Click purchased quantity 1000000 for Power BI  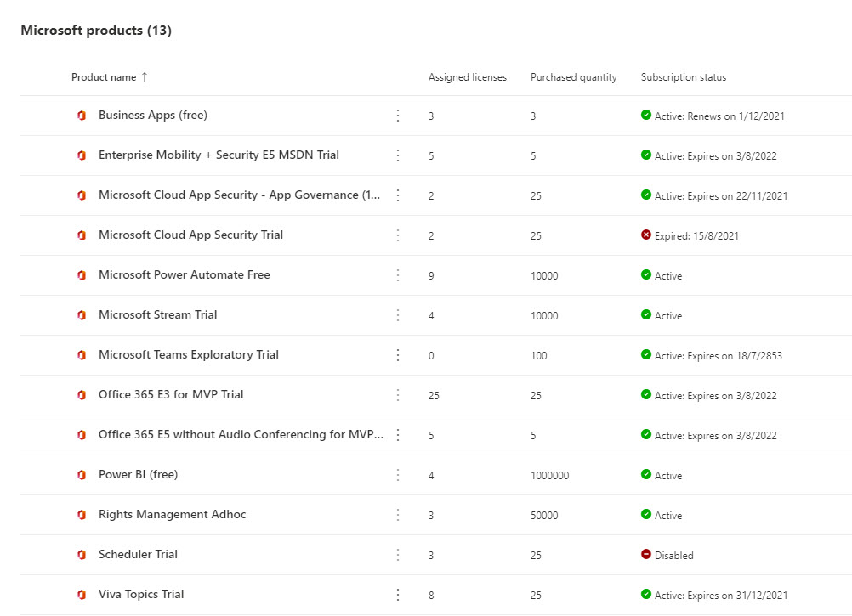[x=550, y=476]
